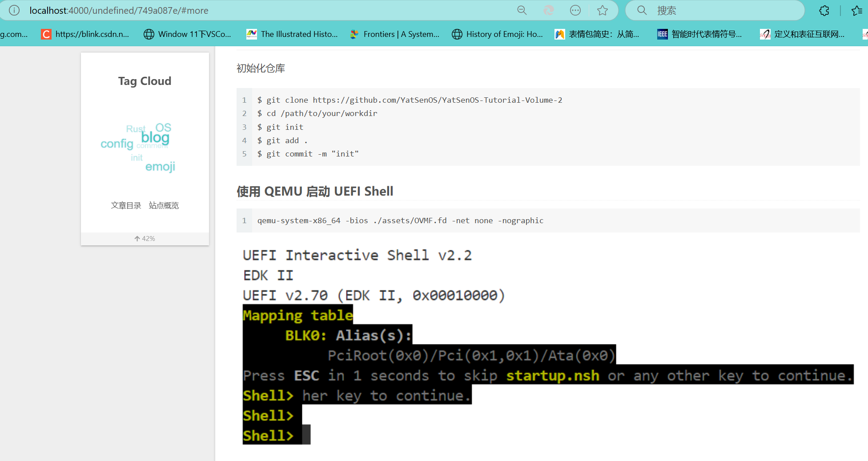Select the blog tag in the Tag Cloud

[155, 137]
